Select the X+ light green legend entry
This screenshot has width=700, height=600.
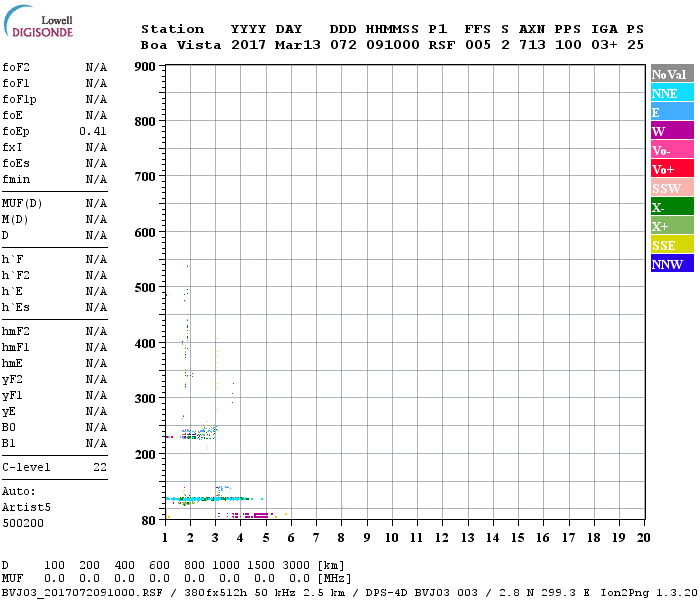(671, 226)
